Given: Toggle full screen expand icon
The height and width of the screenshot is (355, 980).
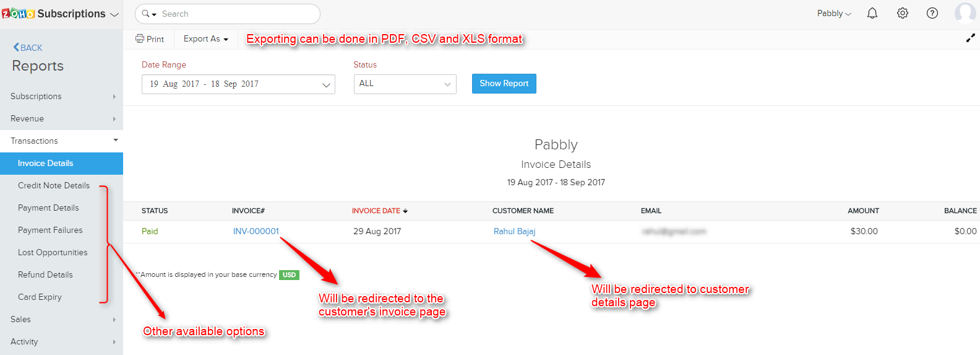Looking at the screenshot, I should (971, 38).
